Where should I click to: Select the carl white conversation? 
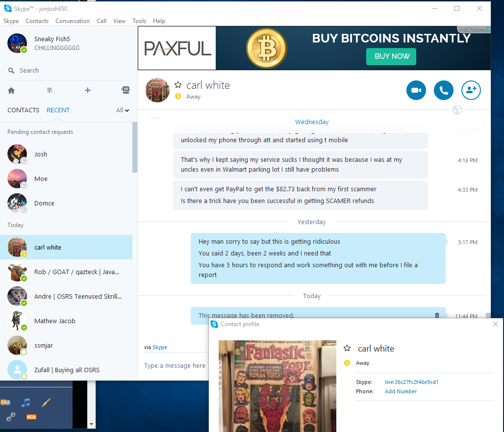(66, 247)
